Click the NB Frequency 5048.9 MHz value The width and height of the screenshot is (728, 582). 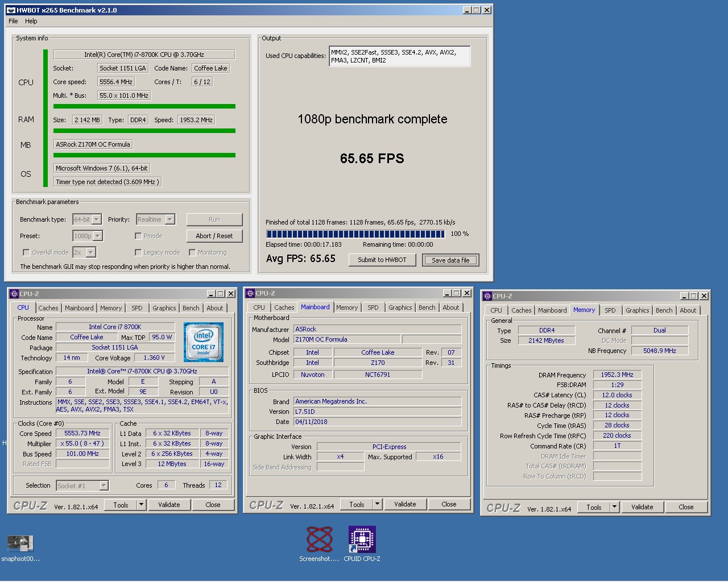click(x=660, y=351)
